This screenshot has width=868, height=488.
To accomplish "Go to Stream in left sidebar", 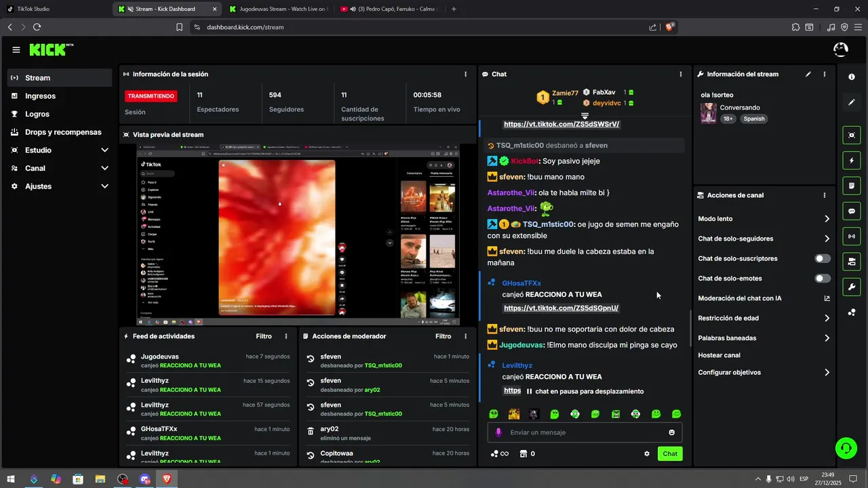I will tap(60, 78).
